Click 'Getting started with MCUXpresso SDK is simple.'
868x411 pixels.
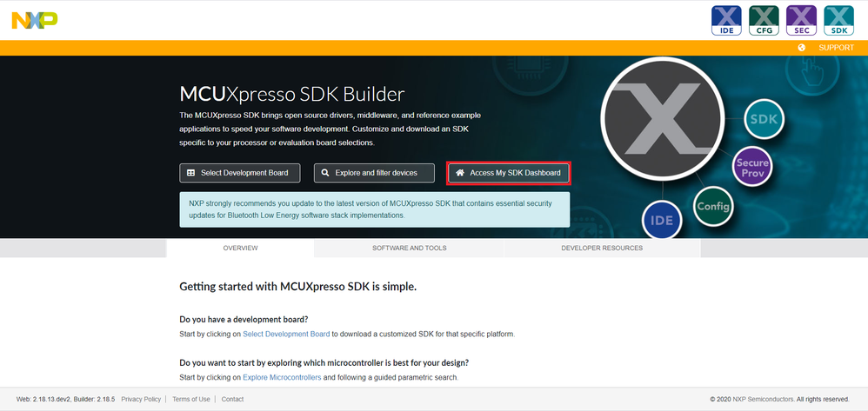(x=297, y=287)
